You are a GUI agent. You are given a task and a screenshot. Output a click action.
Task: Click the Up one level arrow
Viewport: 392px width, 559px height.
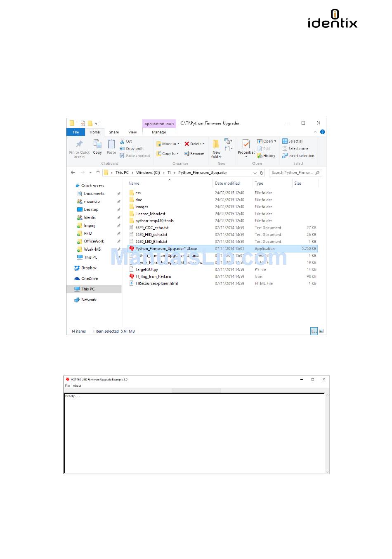coord(98,173)
